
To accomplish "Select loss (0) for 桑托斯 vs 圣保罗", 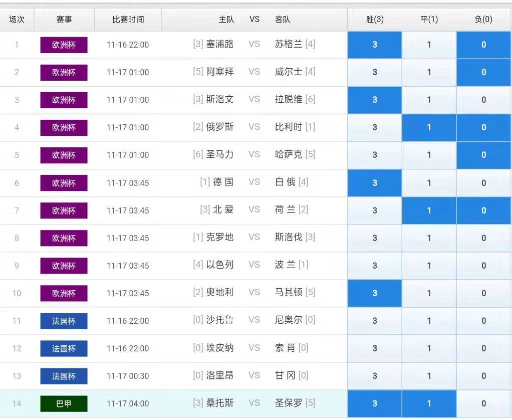I will pos(483,403).
